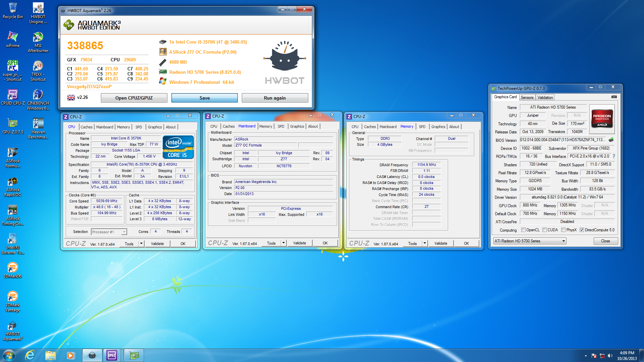Image resolution: width=644 pixels, height=362 pixels.
Task: Click BIOS Version field in GPU-Z
Action: (x=563, y=140)
